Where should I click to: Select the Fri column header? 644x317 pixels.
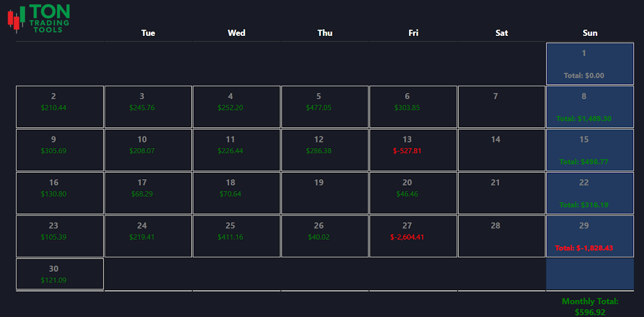[413, 33]
